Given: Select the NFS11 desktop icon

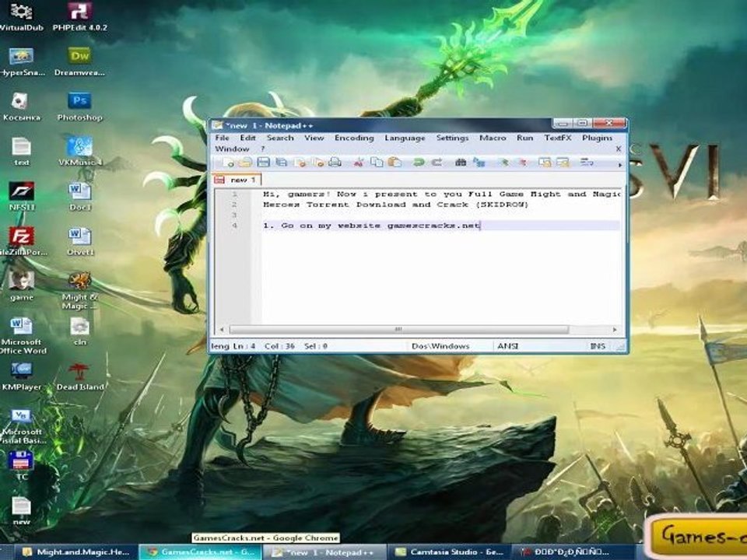Looking at the screenshot, I should tap(22, 197).
